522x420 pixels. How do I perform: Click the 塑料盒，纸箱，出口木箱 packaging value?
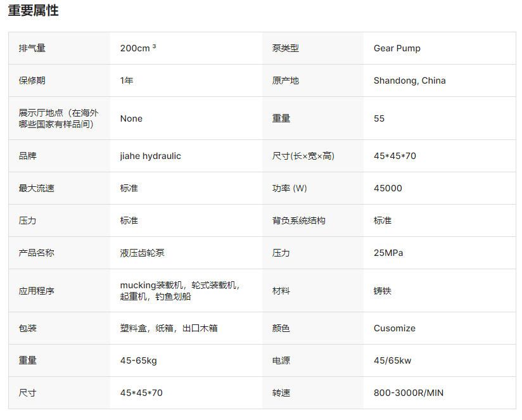(169, 328)
